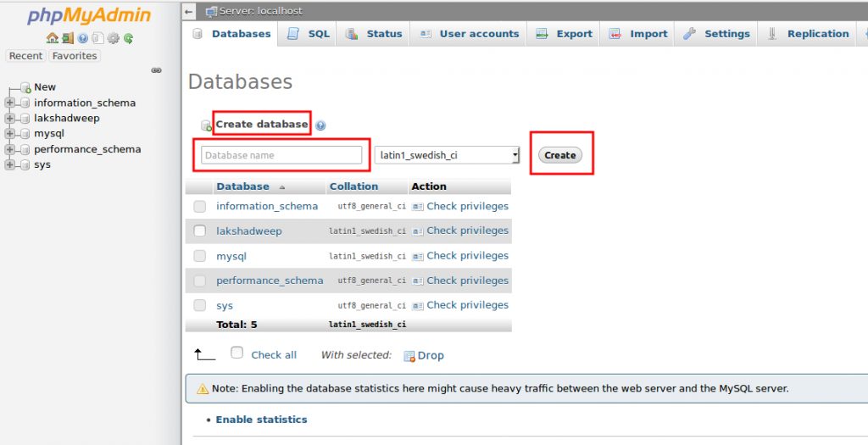
Task: Click the link-with-main-panel chain icon
Action: click(x=157, y=70)
